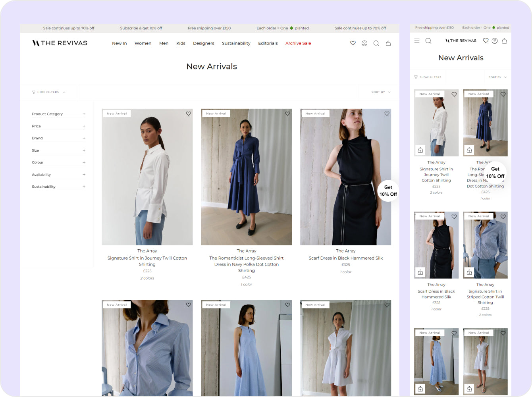Open the hamburger menu in mobile view
Image resolution: width=532 pixels, height=397 pixels.
pos(416,40)
